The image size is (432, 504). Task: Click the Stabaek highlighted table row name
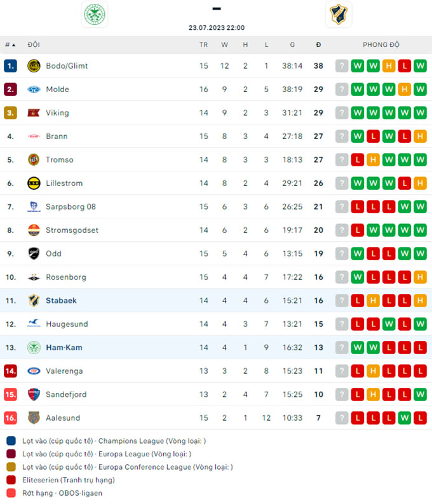tap(61, 300)
